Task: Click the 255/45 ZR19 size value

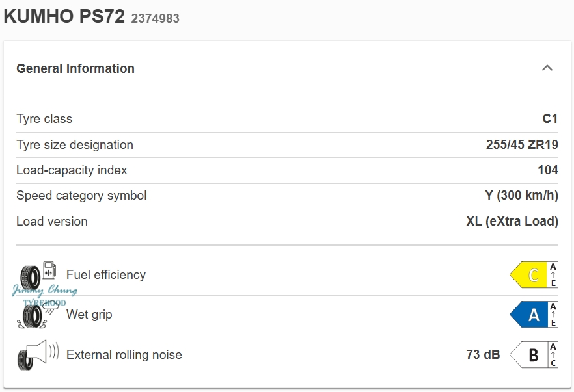Action: point(522,145)
